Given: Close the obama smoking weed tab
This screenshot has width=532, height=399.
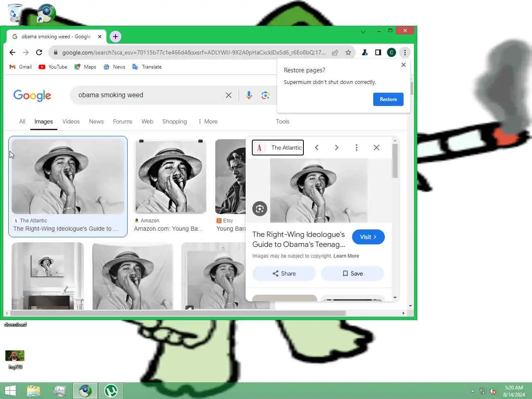Looking at the screenshot, I should coord(100,37).
